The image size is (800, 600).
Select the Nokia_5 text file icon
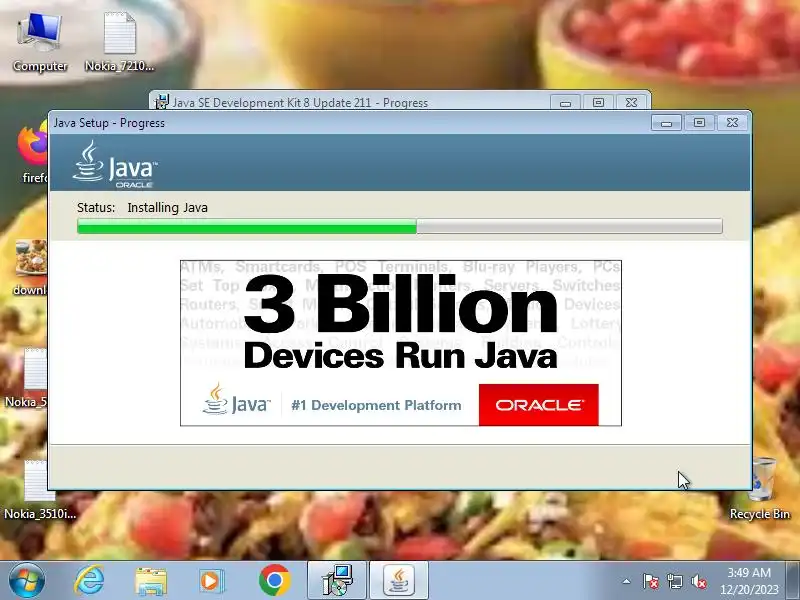coord(27,379)
